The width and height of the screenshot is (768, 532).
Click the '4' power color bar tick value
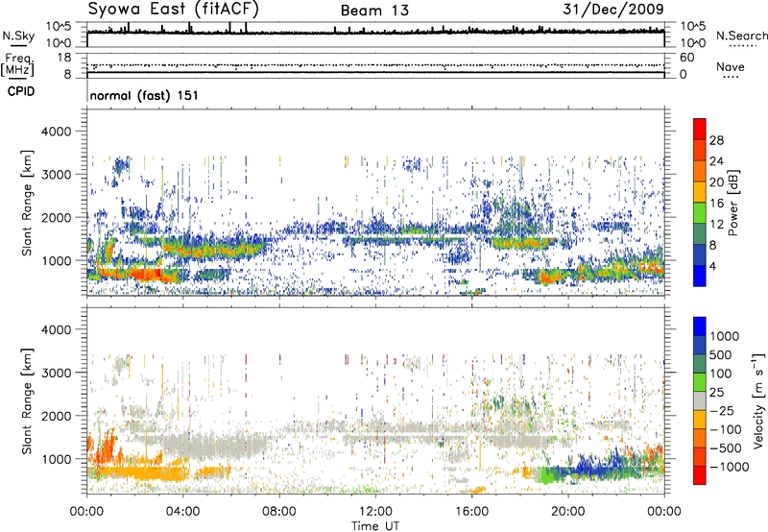712,266
